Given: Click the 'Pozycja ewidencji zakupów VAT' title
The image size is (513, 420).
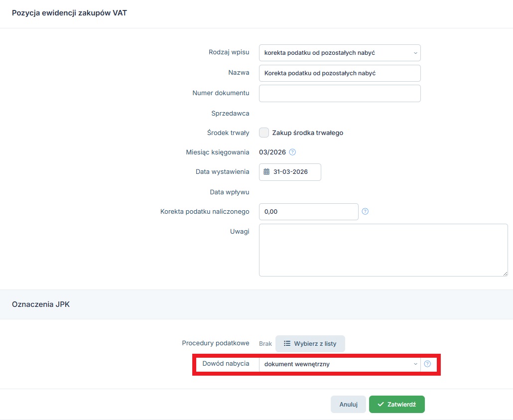Looking at the screenshot, I should 69,13.
